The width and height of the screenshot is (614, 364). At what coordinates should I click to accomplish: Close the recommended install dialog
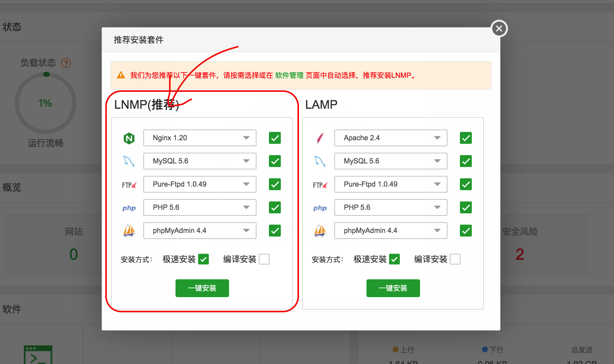(x=499, y=29)
